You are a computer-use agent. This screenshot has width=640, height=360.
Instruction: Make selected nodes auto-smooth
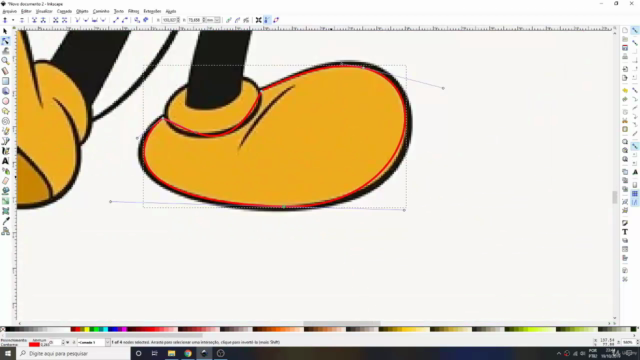point(103,20)
